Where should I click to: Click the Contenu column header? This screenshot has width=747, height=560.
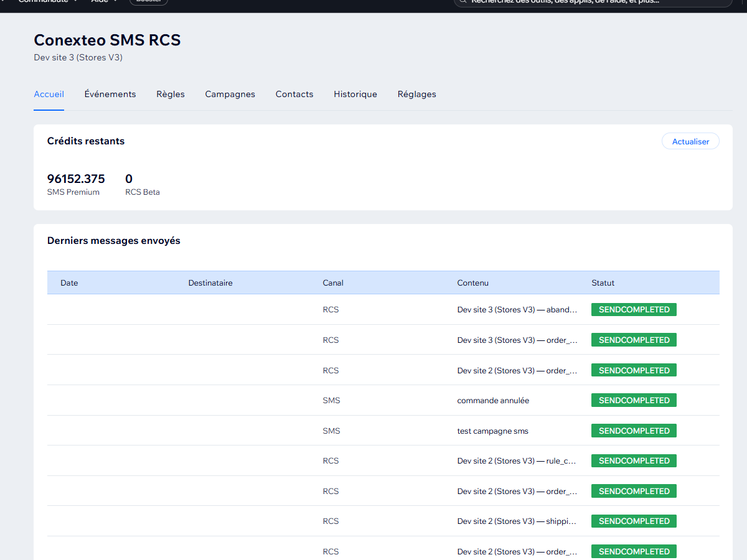pos(473,282)
